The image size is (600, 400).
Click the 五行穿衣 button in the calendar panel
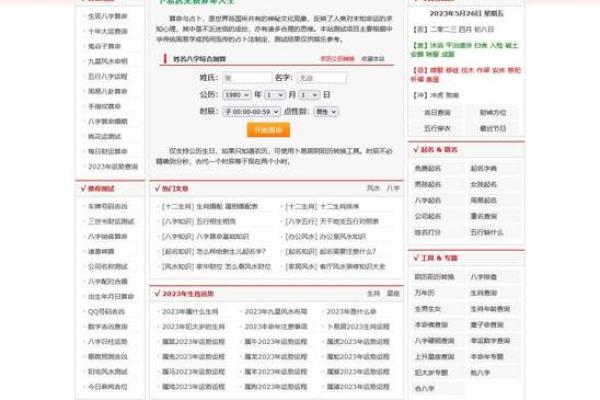coord(437,128)
